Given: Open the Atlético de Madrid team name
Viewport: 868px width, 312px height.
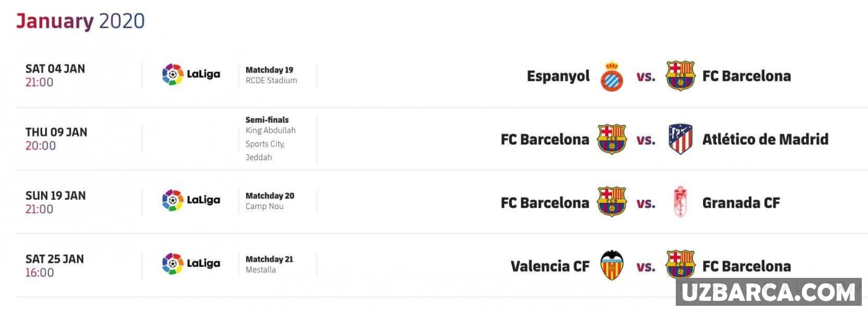Looking at the screenshot, I should pyautogui.click(x=765, y=140).
